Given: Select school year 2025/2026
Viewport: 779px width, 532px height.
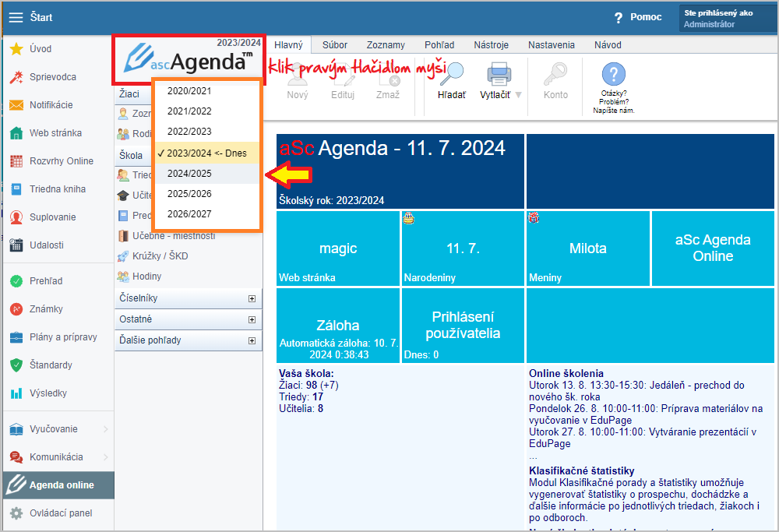Looking at the screenshot, I should coord(208,194).
